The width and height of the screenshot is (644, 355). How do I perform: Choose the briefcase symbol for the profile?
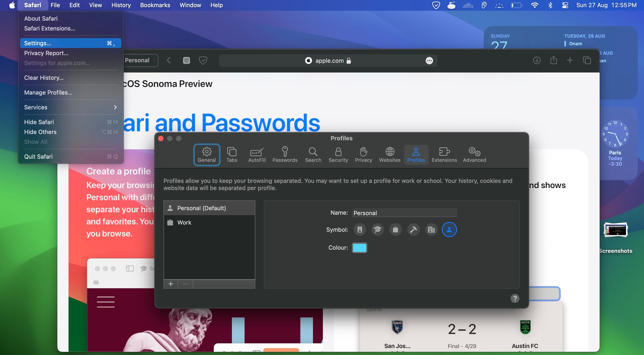click(395, 229)
